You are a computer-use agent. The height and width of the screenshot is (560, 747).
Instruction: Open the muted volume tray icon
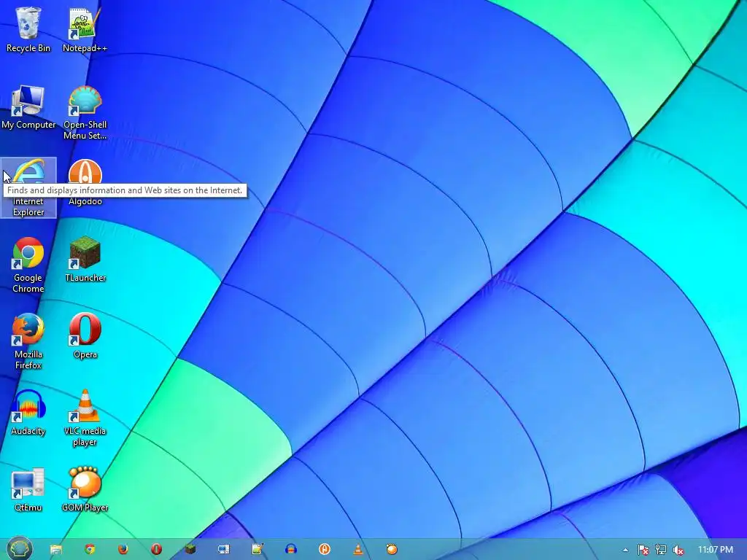tap(678, 550)
